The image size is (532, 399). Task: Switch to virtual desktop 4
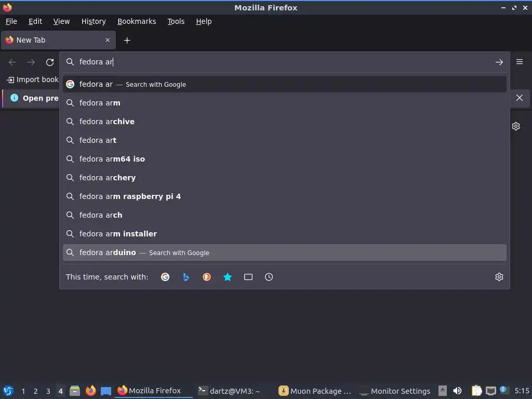click(60, 391)
